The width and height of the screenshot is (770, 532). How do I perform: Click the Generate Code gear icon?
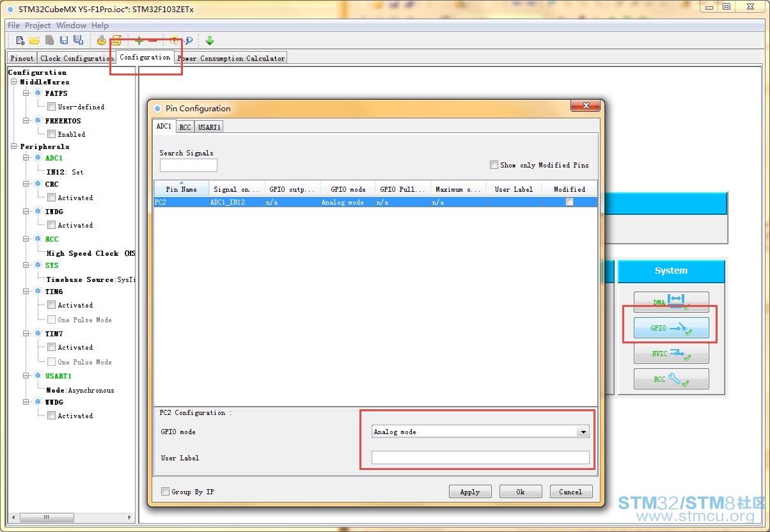coord(102,40)
